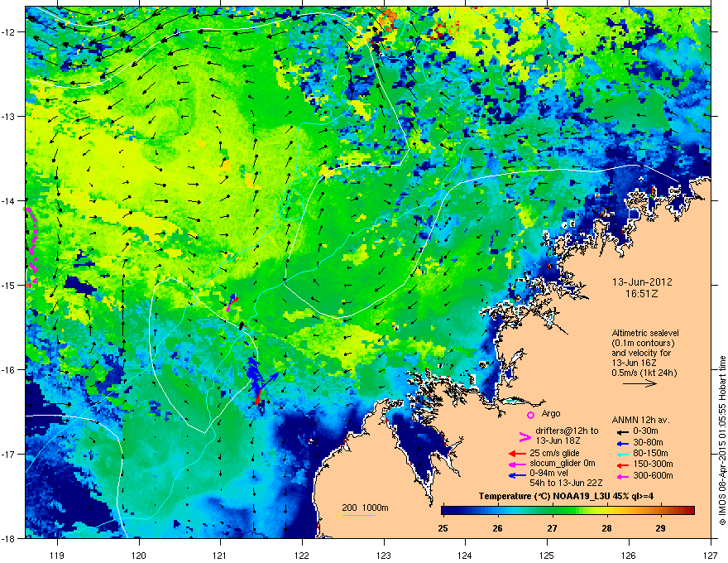Click the latitude axis label -12
This screenshot has height=563, width=728.
tap(7, 32)
